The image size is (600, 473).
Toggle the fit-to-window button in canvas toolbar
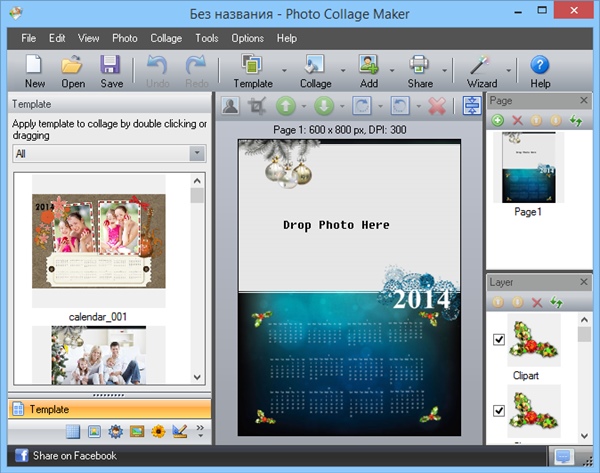[472, 106]
